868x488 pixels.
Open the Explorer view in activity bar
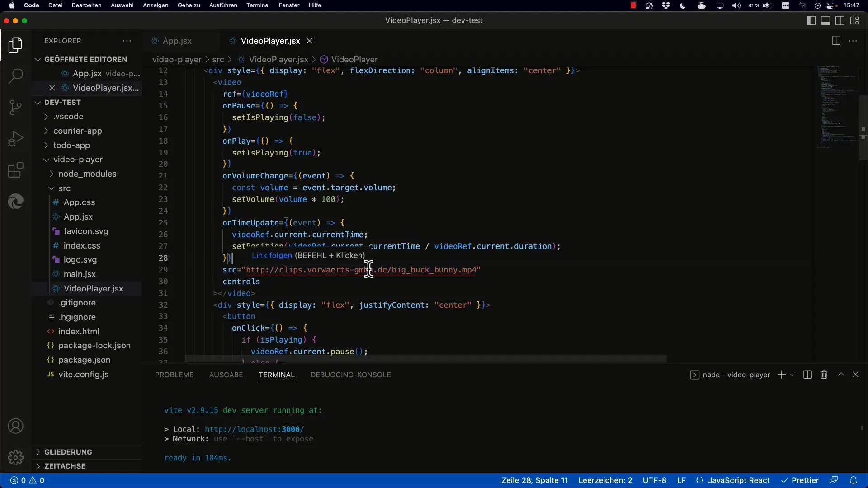coord(15,45)
